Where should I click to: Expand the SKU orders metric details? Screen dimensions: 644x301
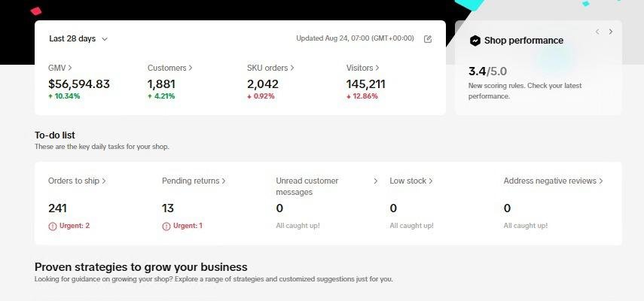[x=270, y=68]
